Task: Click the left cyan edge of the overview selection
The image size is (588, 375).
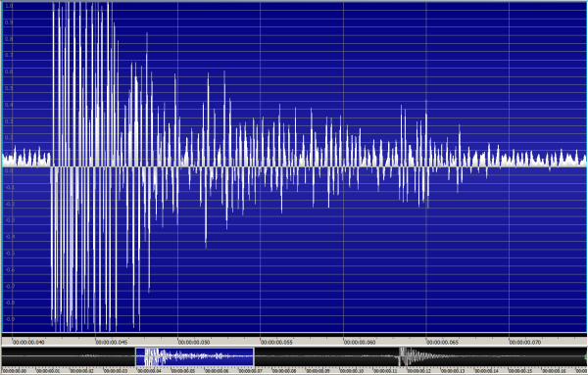Action: pos(135,356)
